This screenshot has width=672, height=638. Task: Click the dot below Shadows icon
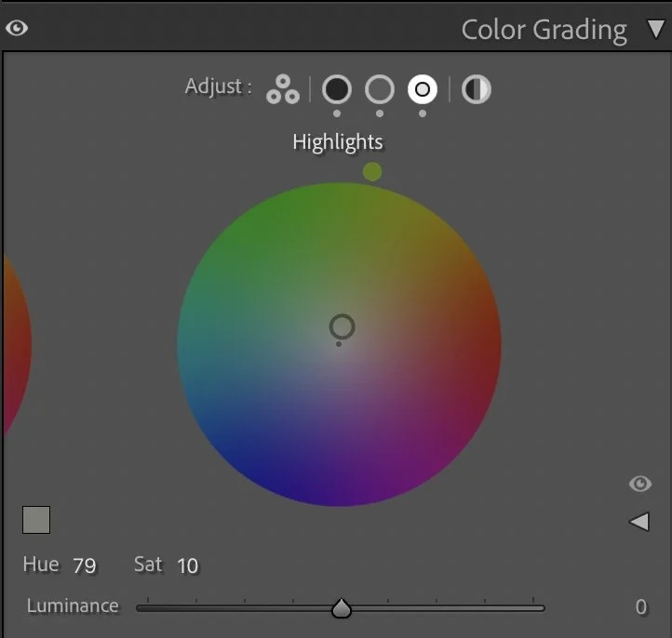click(x=337, y=113)
